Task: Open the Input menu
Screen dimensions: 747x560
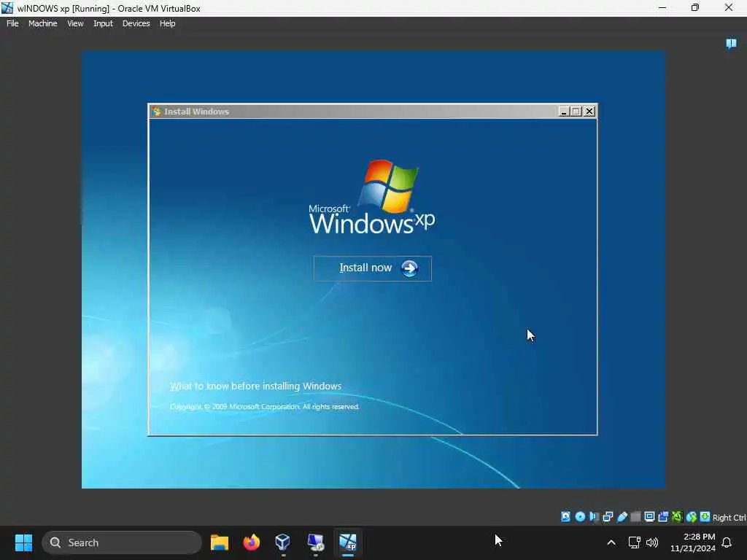Action: pos(103,23)
